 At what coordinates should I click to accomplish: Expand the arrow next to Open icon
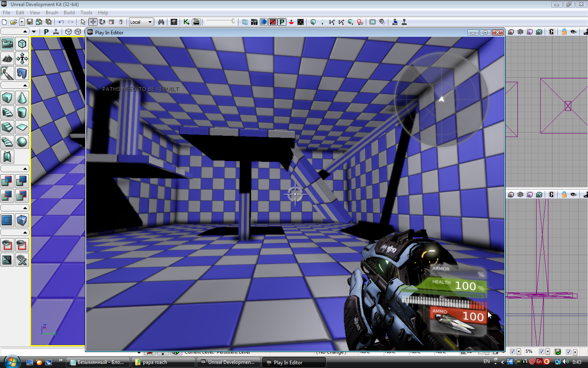22,22
